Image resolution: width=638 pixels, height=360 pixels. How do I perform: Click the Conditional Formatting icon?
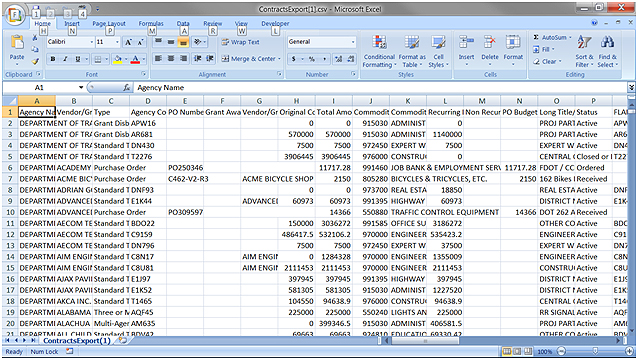click(x=379, y=43)
